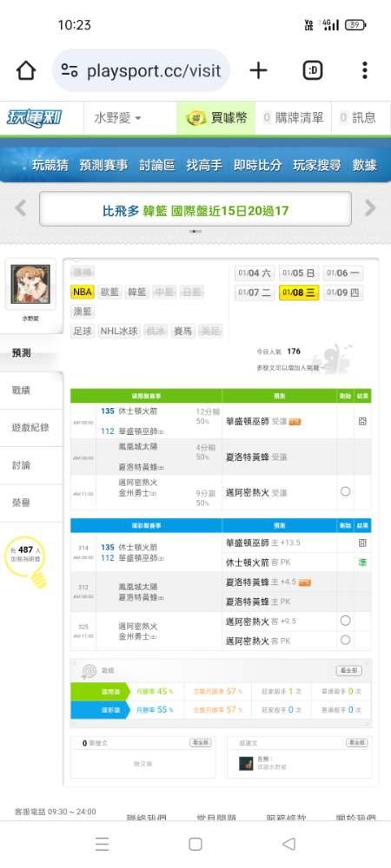
Task: Select delete circle for 邁阿密熱火 受讓
Action: coord(345,491)
